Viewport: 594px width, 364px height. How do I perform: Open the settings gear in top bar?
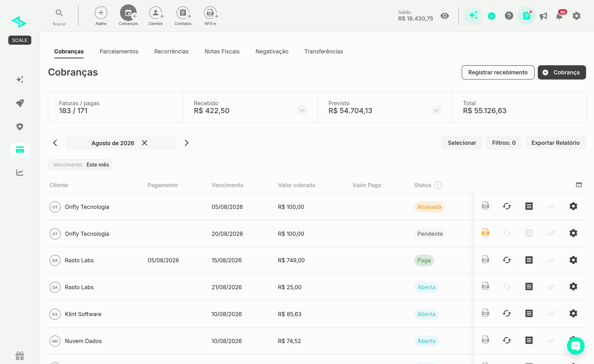pyautogui.click(x=577, y=16)
